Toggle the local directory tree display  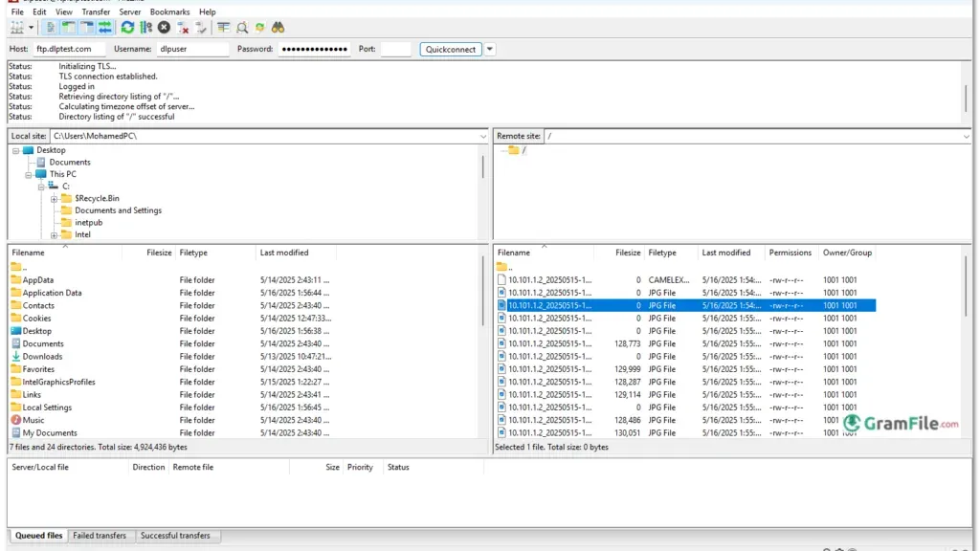pyautogui.click(x=69, y=28)
